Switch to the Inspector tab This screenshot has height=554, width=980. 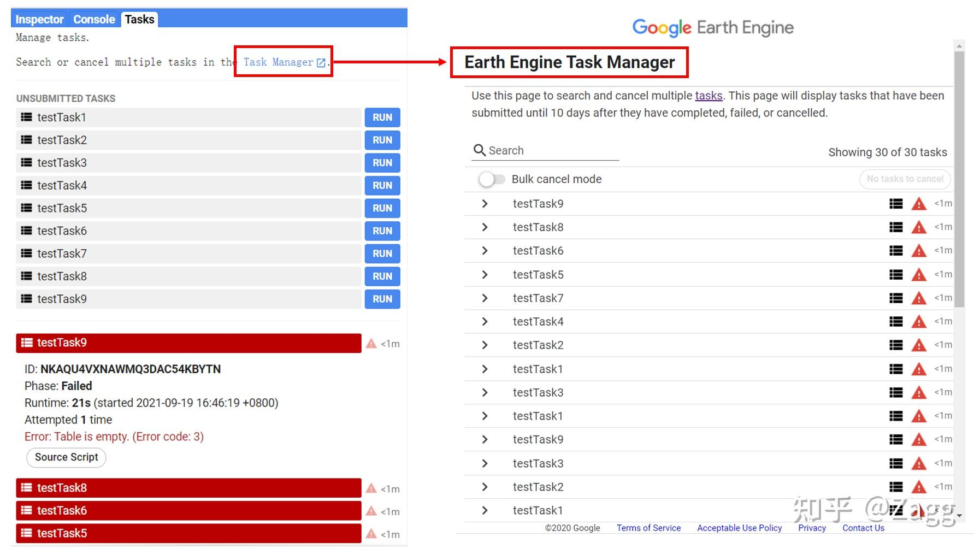(39, 19)
